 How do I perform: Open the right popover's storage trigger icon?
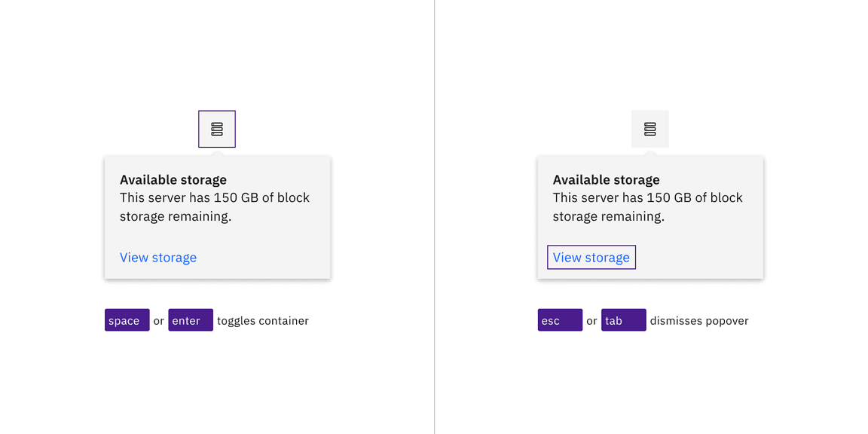click(649, 128)
